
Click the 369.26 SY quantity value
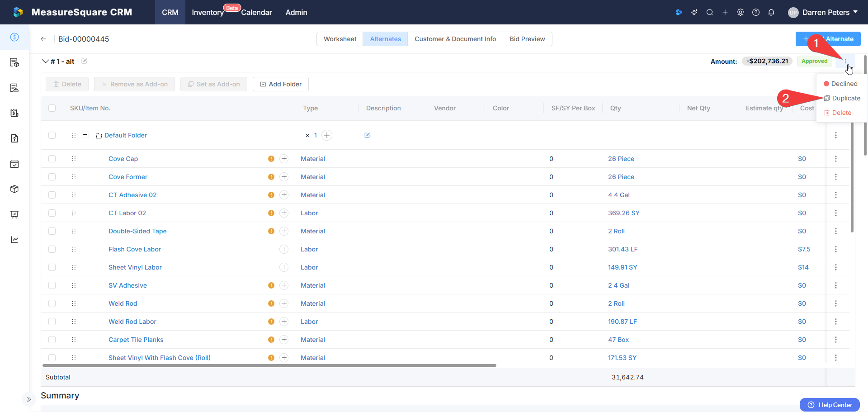tap(624, 213)
